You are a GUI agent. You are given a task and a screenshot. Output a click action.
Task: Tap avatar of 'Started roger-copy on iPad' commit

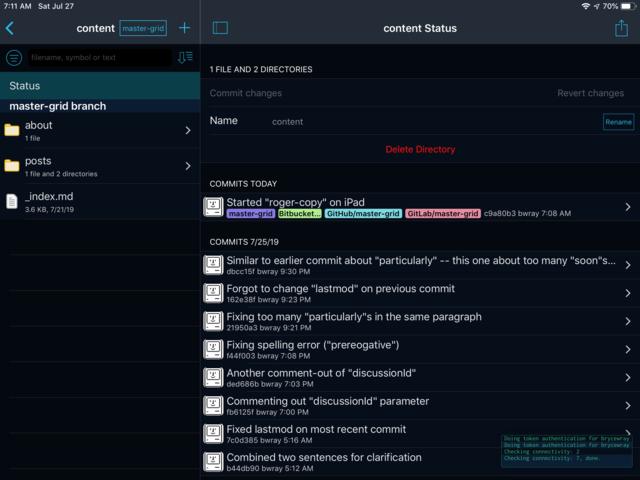(x=213, y=207)
